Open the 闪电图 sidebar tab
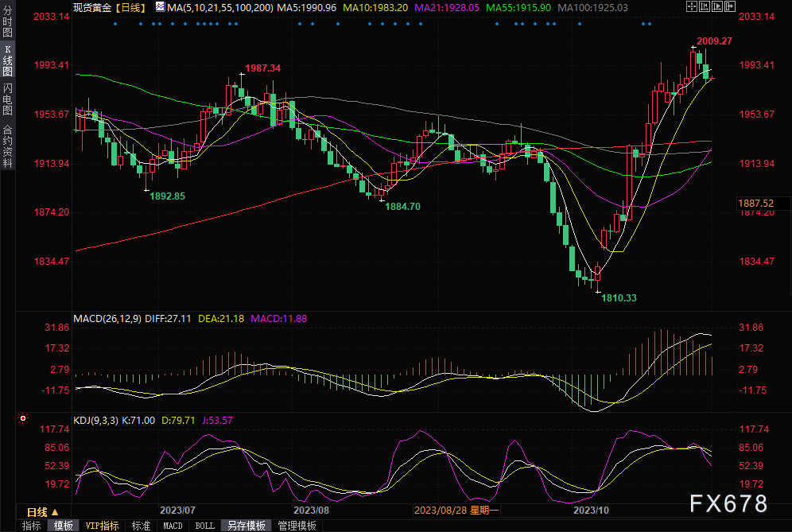Screen dimensions: 792x532 click(8, 99)
